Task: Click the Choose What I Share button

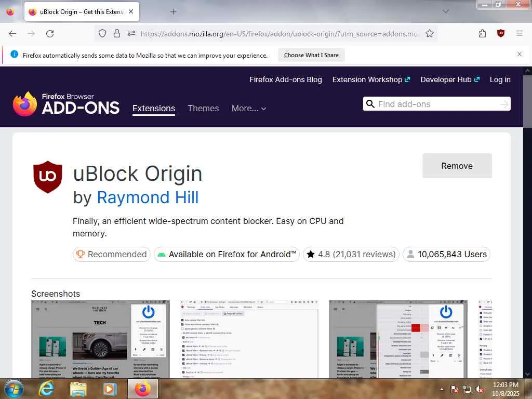Action: click(x=311, y=55)
